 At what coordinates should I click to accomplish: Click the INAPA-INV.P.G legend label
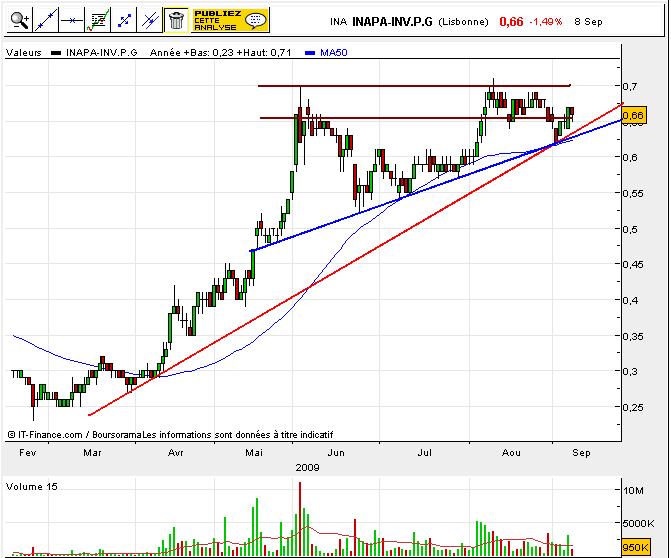102,53
